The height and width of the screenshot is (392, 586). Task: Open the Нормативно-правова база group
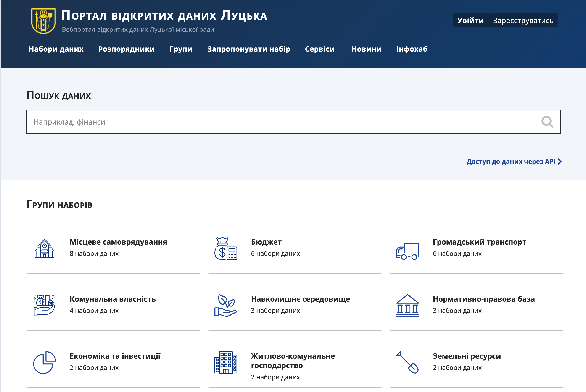(x=484, y=299)
